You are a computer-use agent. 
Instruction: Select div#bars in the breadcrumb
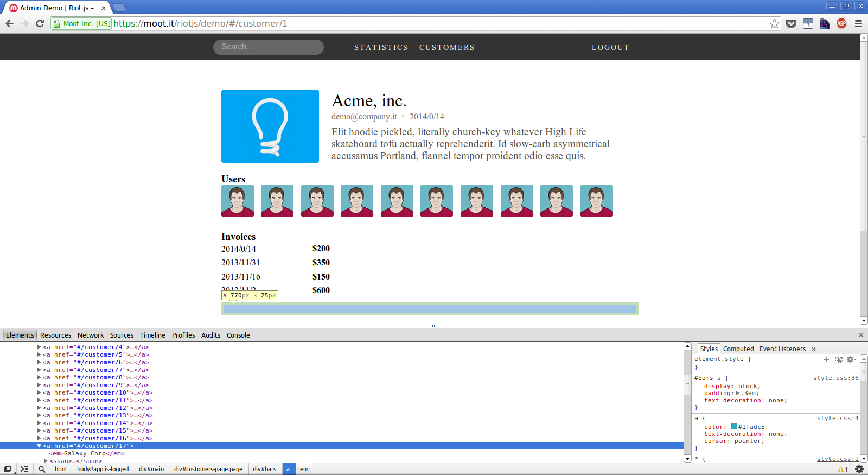coord(264,469)
